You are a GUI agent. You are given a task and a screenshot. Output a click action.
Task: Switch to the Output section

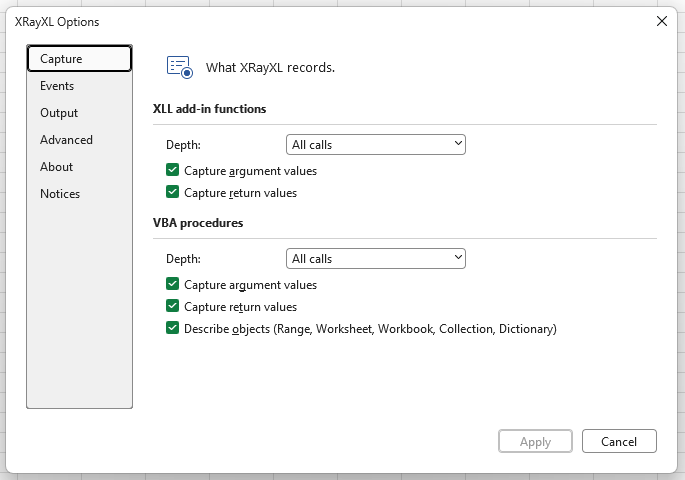tap(79, 113)
